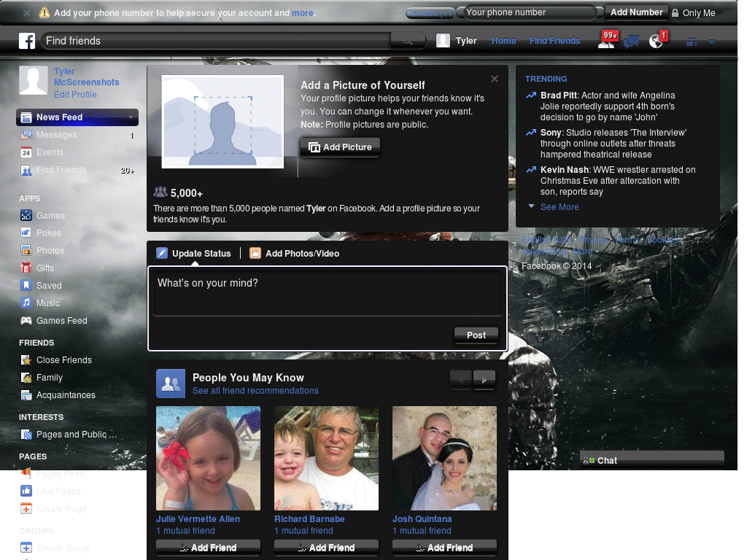Dismiss the phone number security banner
The height and width of the screenshot is (560, 747).
coord(27,13)
